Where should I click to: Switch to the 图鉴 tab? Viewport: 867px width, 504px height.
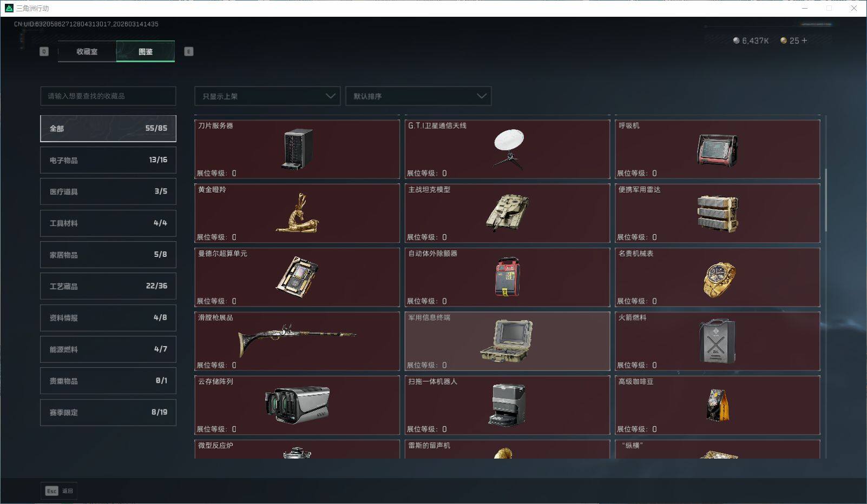145,51
